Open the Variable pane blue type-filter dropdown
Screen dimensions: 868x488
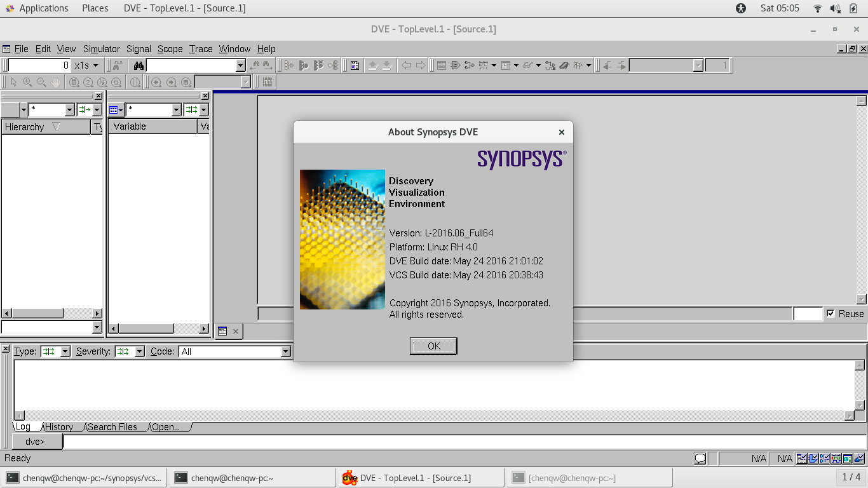(x=116, y=110)
